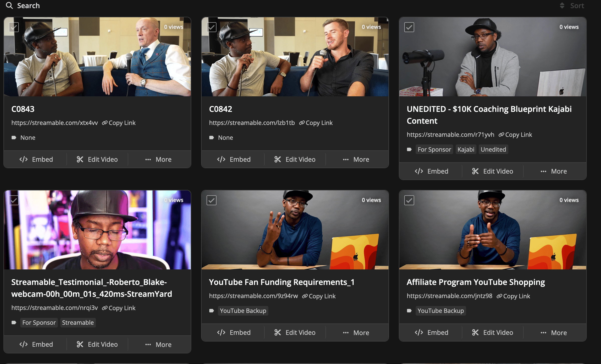Image resolution: width=601 pixels, height=364 pixels.
Task: Click YouTube Backup tag on Fan Funding card
Action: 243,311
